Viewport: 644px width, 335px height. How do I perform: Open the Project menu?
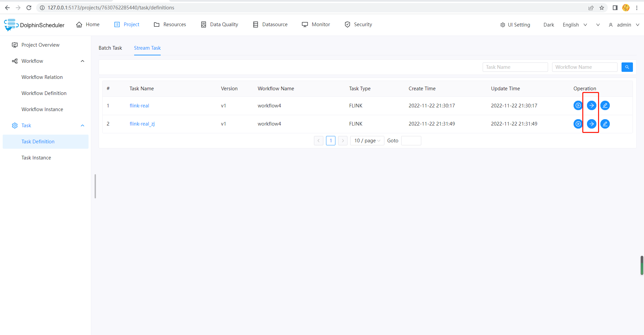[127, 25]
